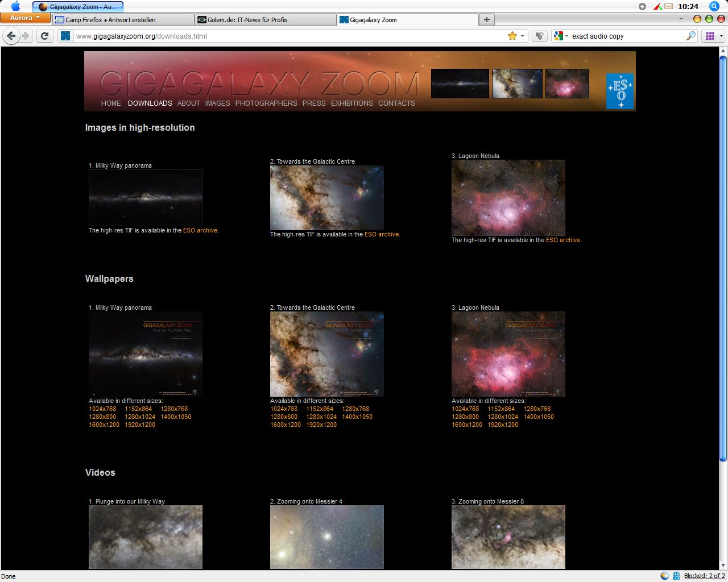Click the Forward navigation arrow

pos(26,36)
